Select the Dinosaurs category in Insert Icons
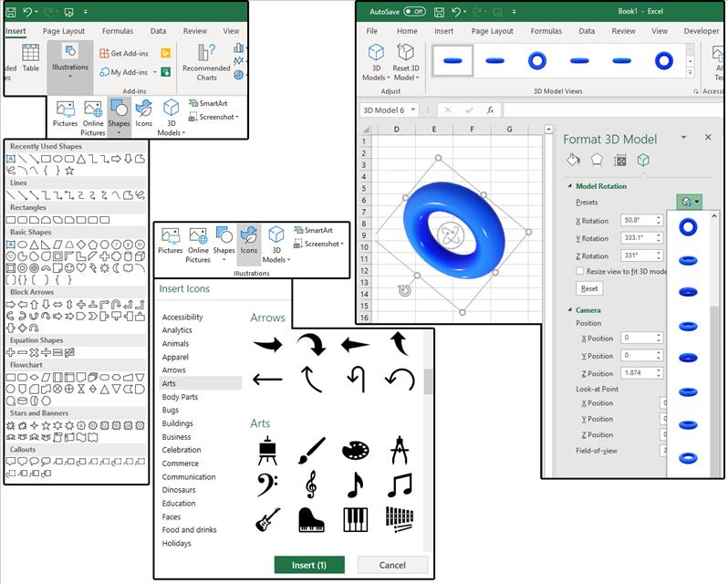Screen dimensions: 728x584 pyautogui.click(x=179, y=490)
